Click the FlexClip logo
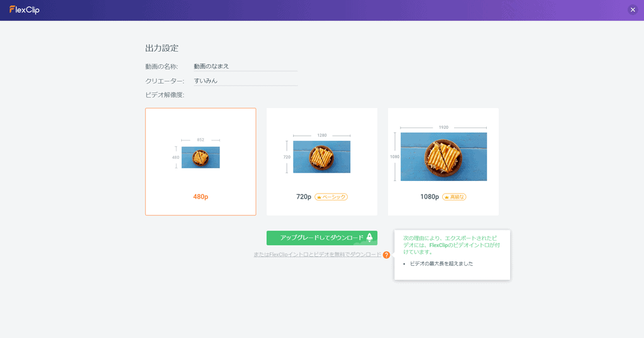Viewport: 644px width, 338px height. (x=25, y=9)
